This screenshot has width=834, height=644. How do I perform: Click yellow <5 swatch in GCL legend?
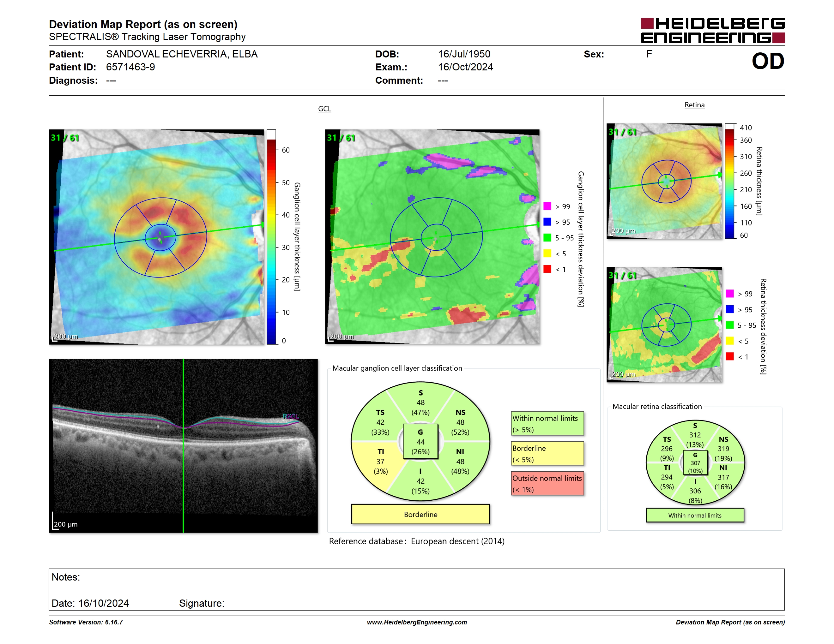547,253
